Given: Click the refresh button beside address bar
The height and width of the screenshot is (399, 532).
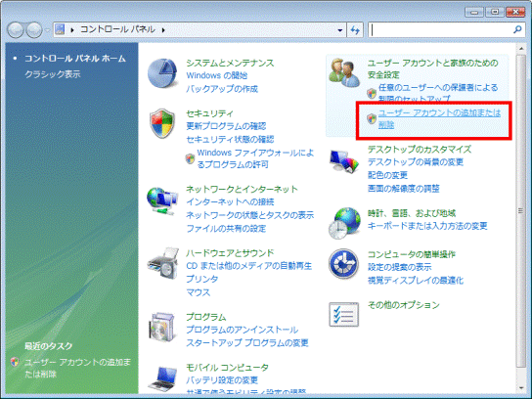Looking at the screenshot, I should [355, 30].
